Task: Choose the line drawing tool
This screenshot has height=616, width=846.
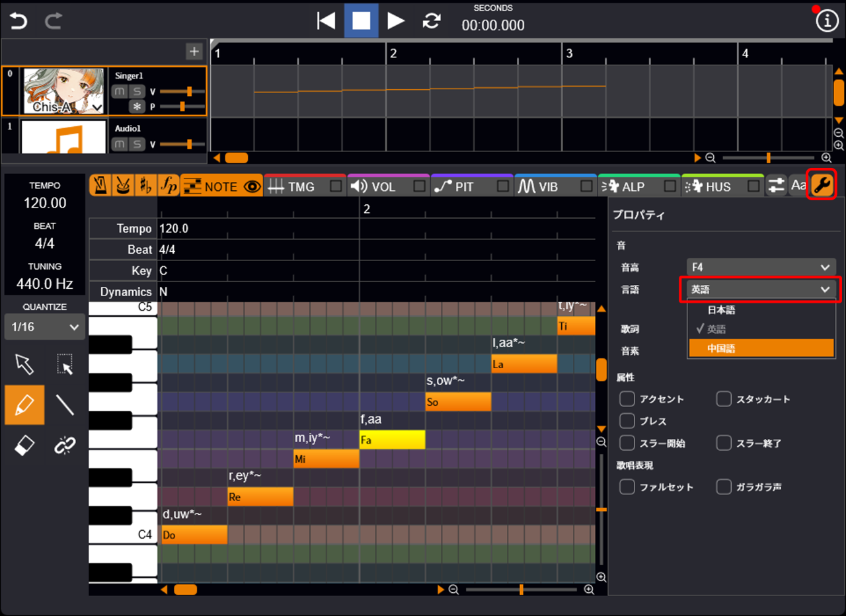Action: point(65,404)
